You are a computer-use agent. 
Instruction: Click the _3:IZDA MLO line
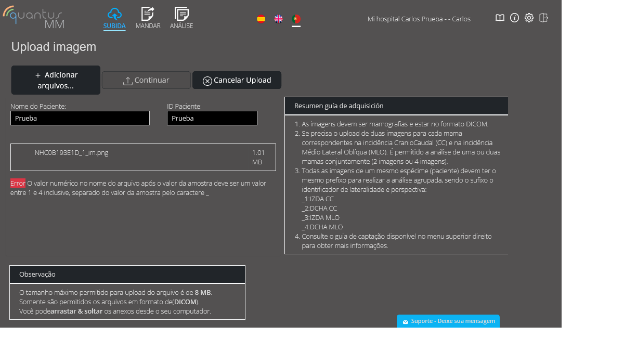click(x=320, y=217)
